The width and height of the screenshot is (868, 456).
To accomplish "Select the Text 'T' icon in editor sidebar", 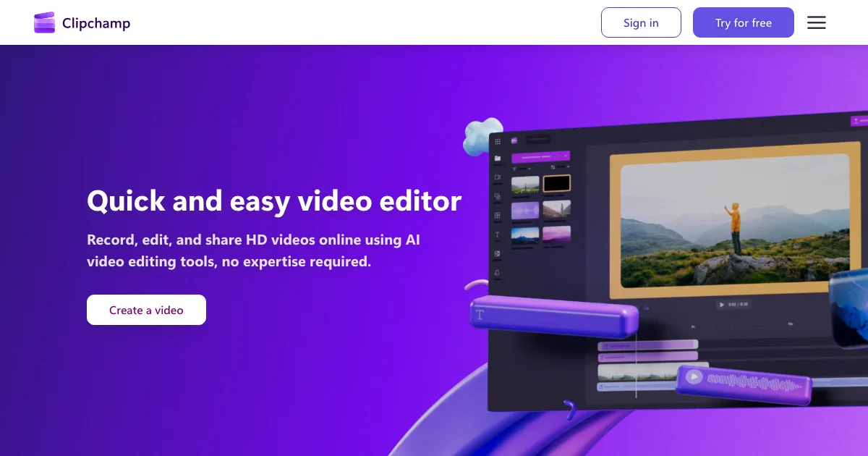I will point(498,235).
